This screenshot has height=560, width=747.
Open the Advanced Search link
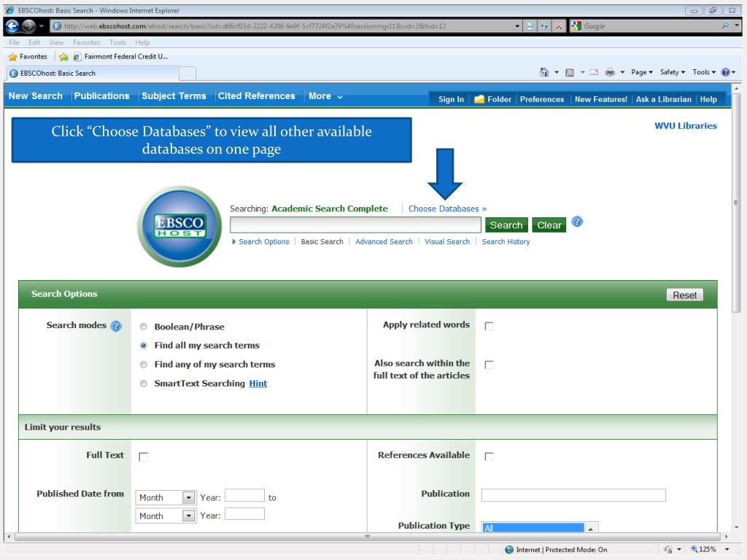coord(384,241)
